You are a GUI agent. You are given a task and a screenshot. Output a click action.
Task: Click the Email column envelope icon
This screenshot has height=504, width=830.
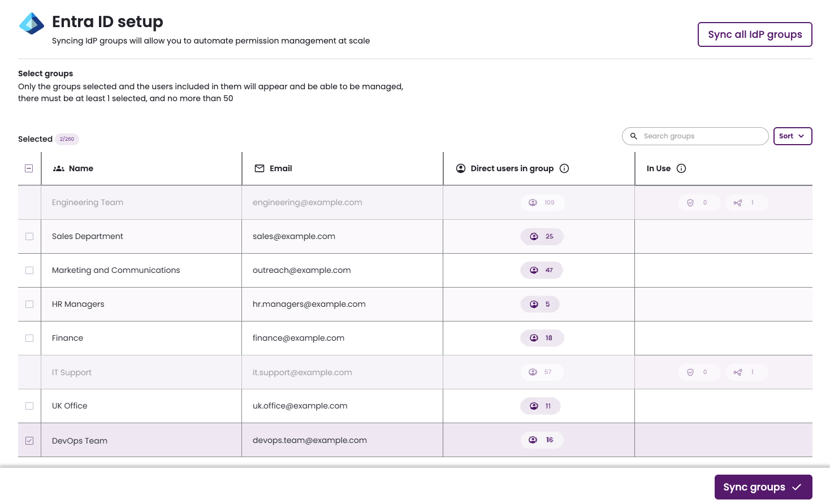(260, 168)
